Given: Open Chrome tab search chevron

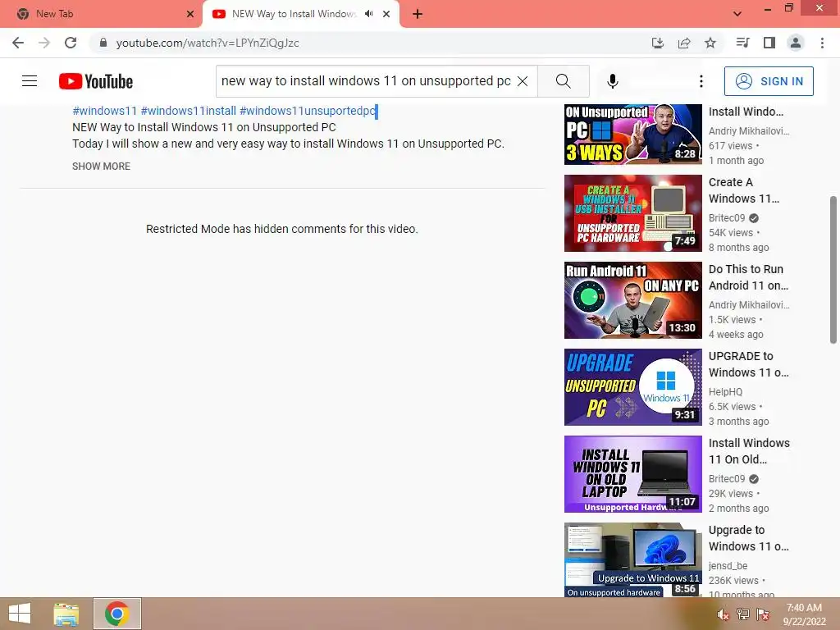Looking at the screenshot, I should click(737, 14).
